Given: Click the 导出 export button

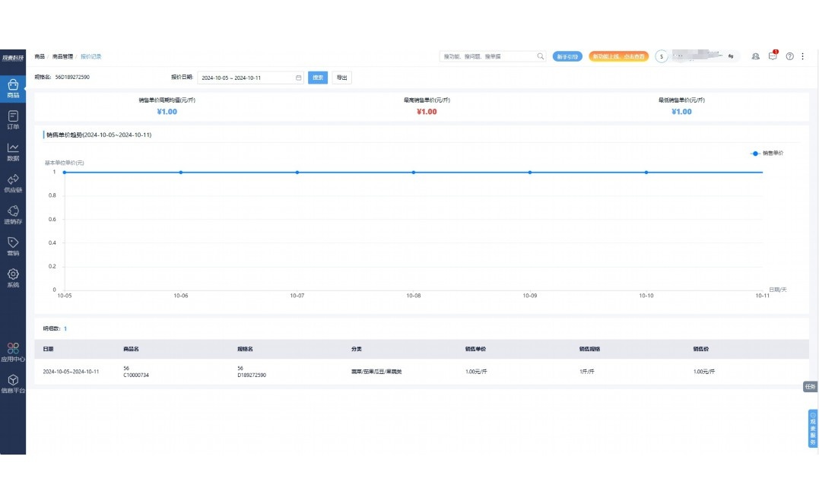Looking at the screenshot, I should point(342,78).
